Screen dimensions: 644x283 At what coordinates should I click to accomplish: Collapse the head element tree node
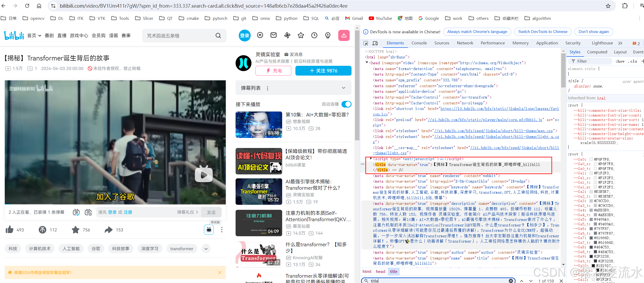pyautogui.click(x=367, y=63)
